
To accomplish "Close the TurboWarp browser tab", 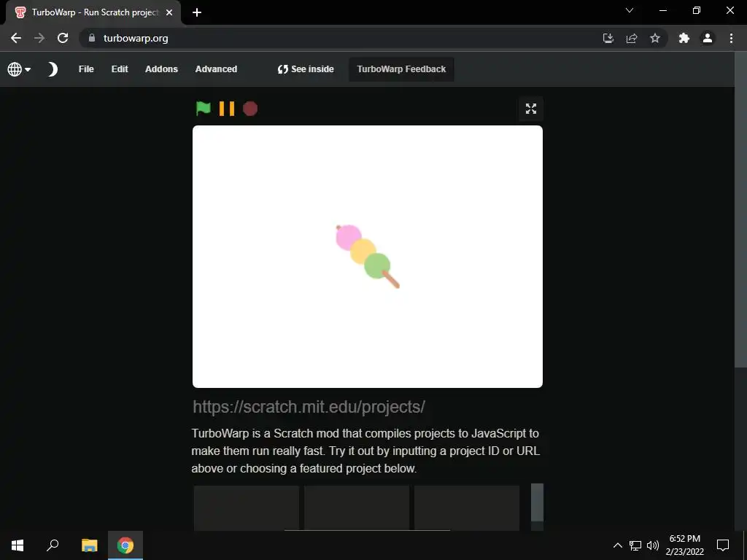I will 169,12.
